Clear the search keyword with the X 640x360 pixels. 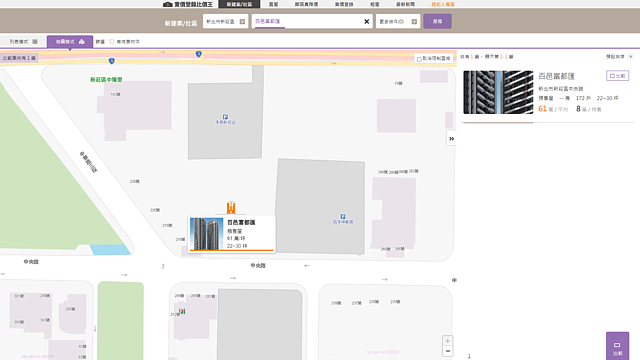[x=367, y=22]
